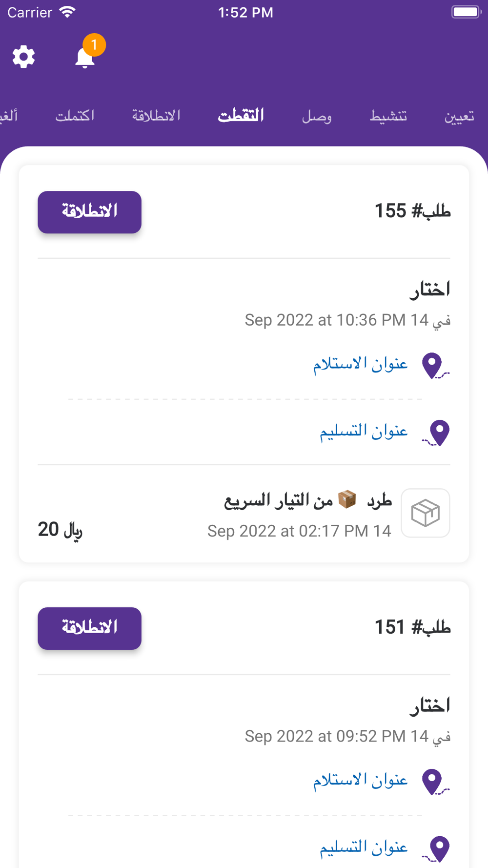The image size is (488, 868).
Task: Open عنوان الاستلام link in order 155
Action: coord(360,364)
